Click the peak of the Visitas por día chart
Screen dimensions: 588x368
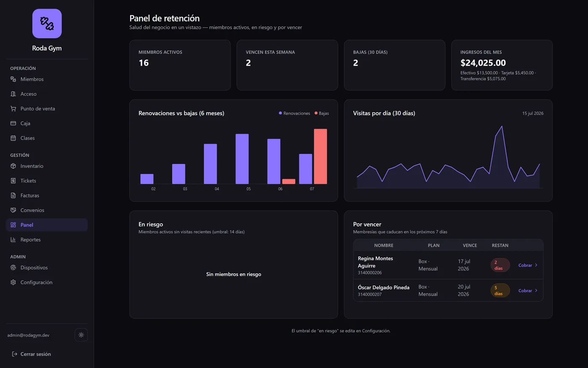[501, 127]
